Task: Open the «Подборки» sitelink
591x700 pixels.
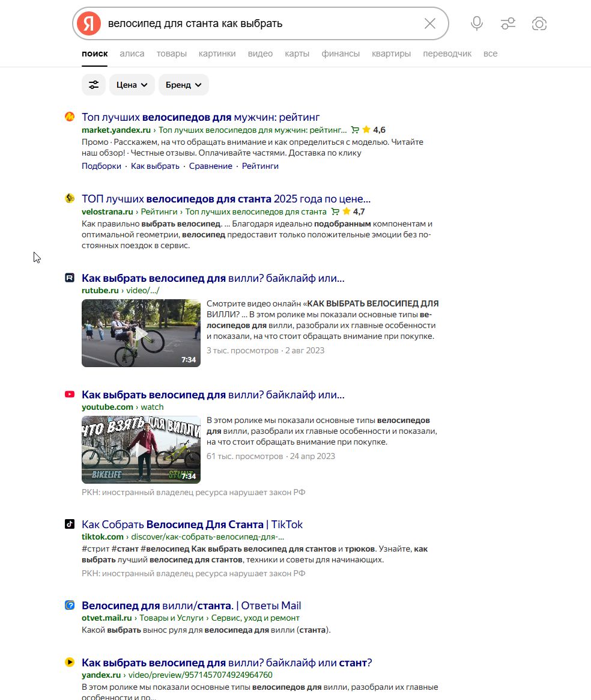Action: point(102,166)
